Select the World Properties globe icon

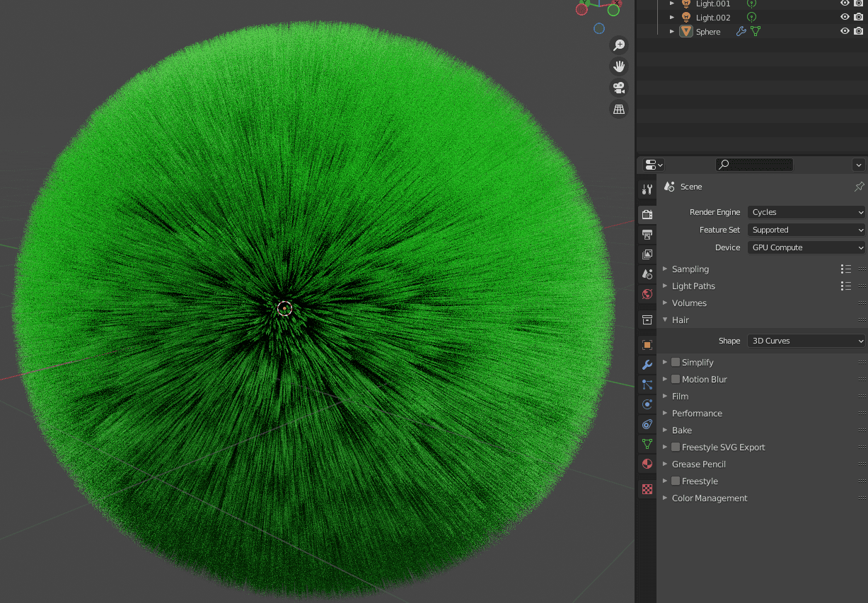(647, 293)
